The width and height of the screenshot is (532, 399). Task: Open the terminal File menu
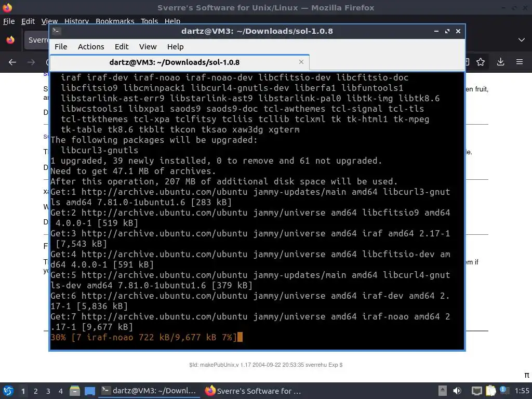61,46
